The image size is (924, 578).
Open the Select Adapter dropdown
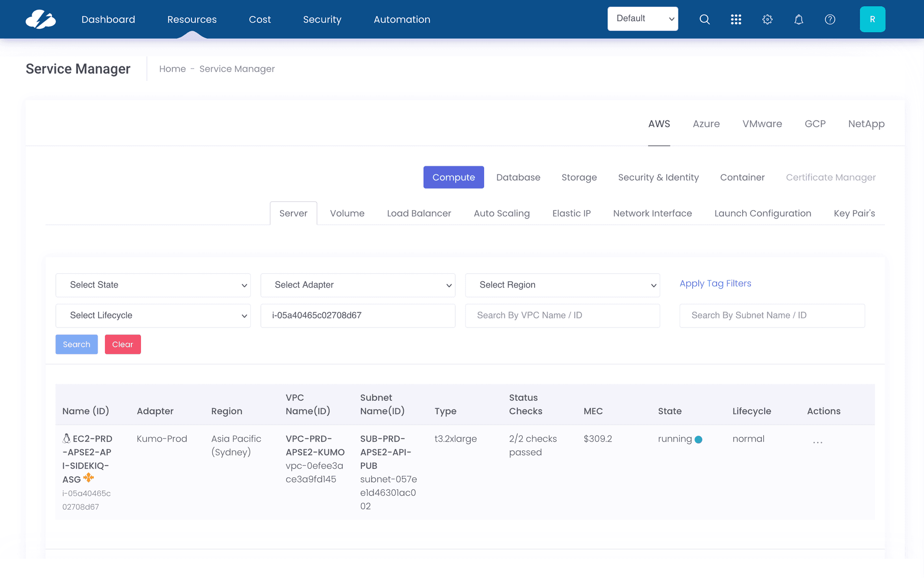tap(358, 285)
